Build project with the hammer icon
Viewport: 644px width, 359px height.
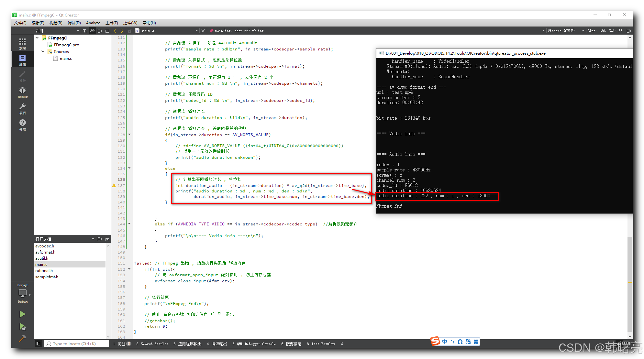[22, 338]
